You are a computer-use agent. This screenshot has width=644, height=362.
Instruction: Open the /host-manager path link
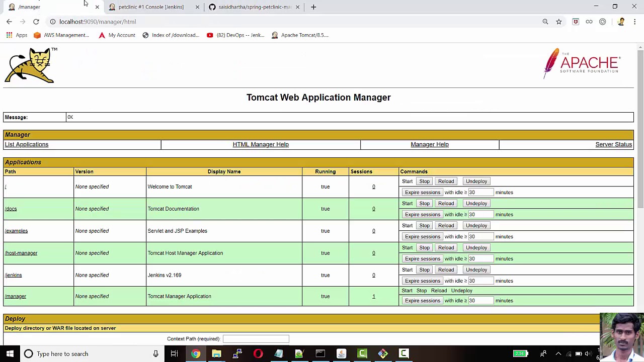21,253
